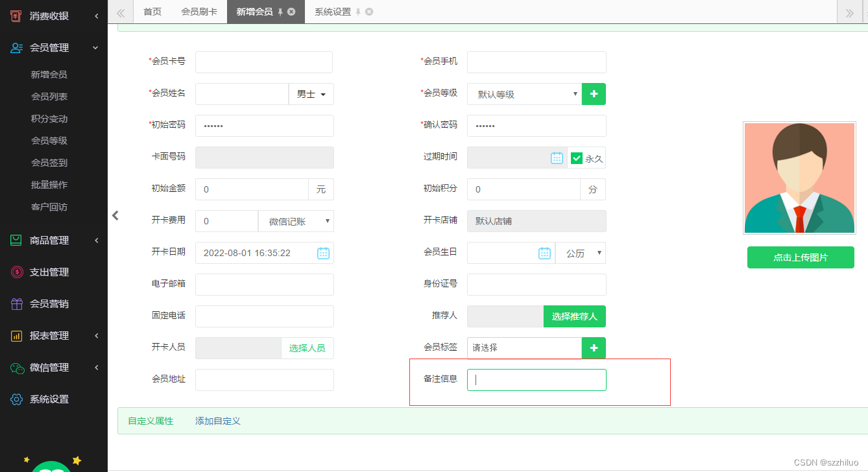Screen dimensions: 868x472
Task: Open calendar picker for 会员生日
Action: point(544,253)
